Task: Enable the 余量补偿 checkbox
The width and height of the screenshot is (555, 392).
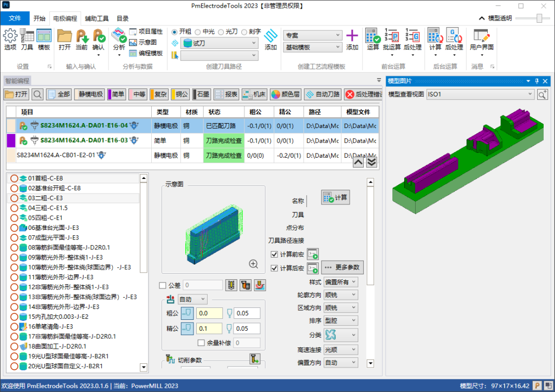Action: (x=202, y=343)
